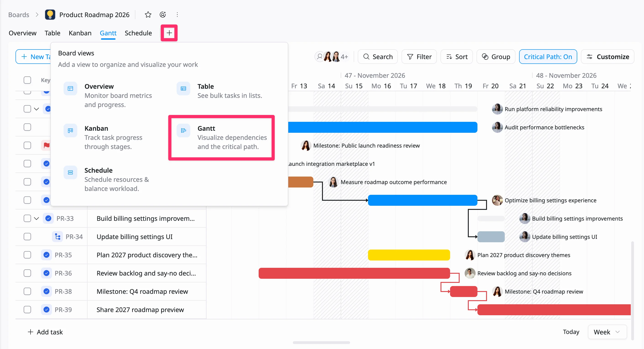This screenshot has height=349, width=644.
Task: Select the Overview icon in Board views
Action: click(70, 89)
